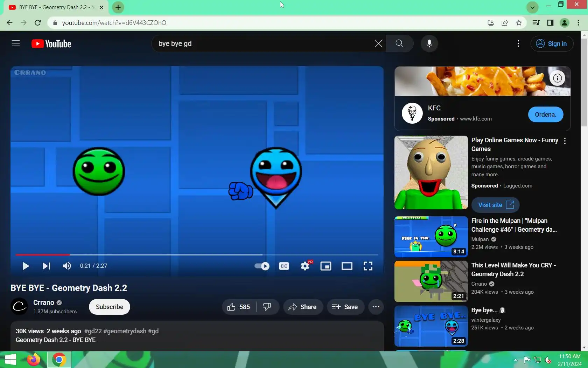Open a new browser tab

coord(118,7)
